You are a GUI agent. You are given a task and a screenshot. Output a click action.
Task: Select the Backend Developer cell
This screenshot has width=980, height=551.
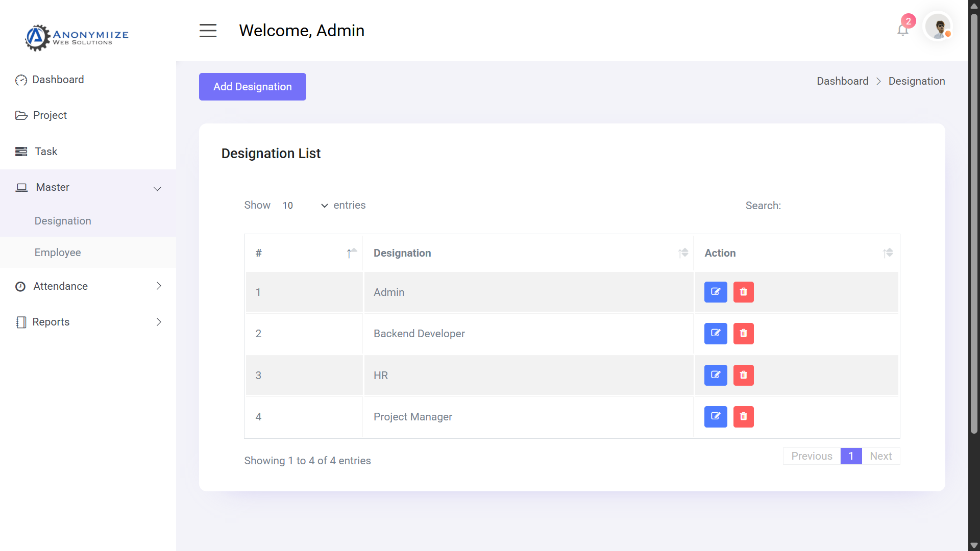point(528,334)
